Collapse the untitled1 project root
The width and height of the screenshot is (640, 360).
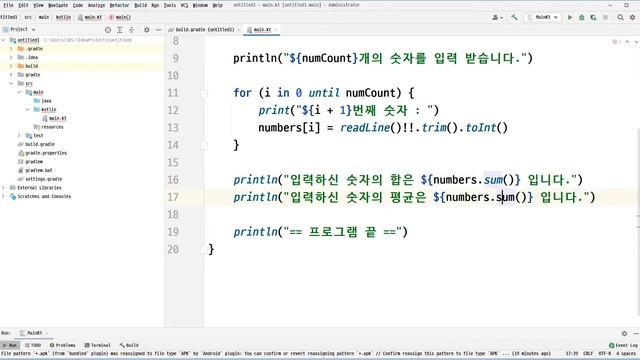click(x=4, y=40)
